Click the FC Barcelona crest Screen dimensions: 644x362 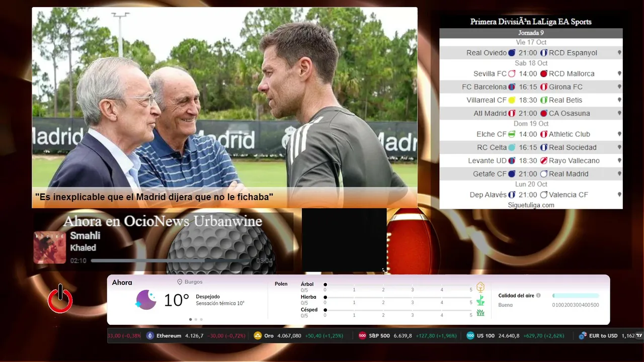[512, 87]
